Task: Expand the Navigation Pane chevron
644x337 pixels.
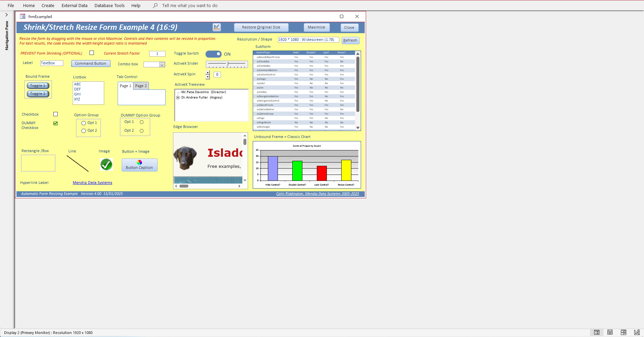Action: point(6,15)
